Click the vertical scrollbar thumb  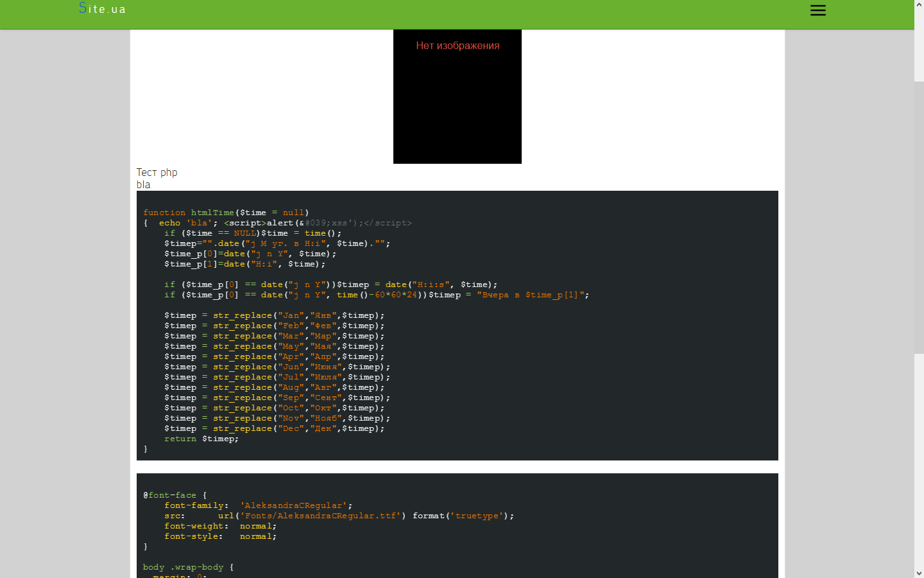coord(919,217)
